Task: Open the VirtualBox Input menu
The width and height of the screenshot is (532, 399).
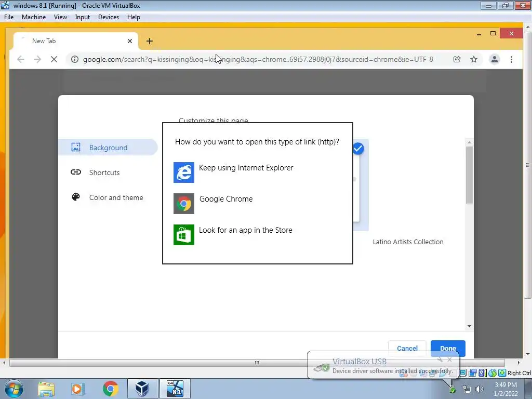Action: 83,17
